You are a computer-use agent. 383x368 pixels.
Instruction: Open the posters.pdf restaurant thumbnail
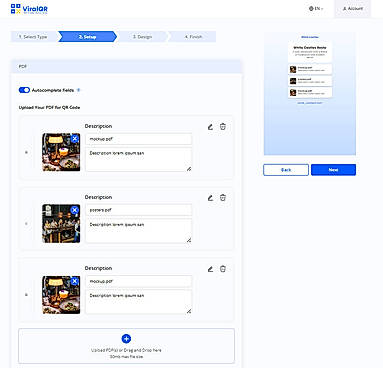point(61,223)
